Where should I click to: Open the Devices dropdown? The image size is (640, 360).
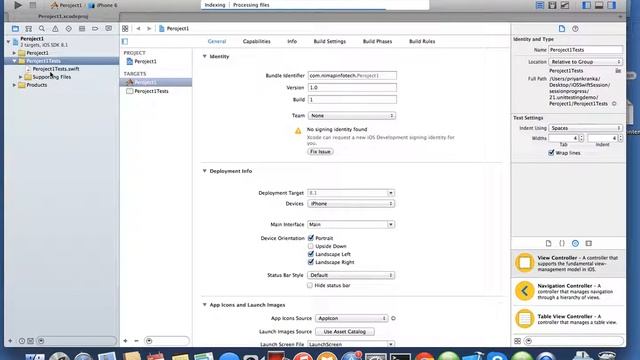point(351,204)
